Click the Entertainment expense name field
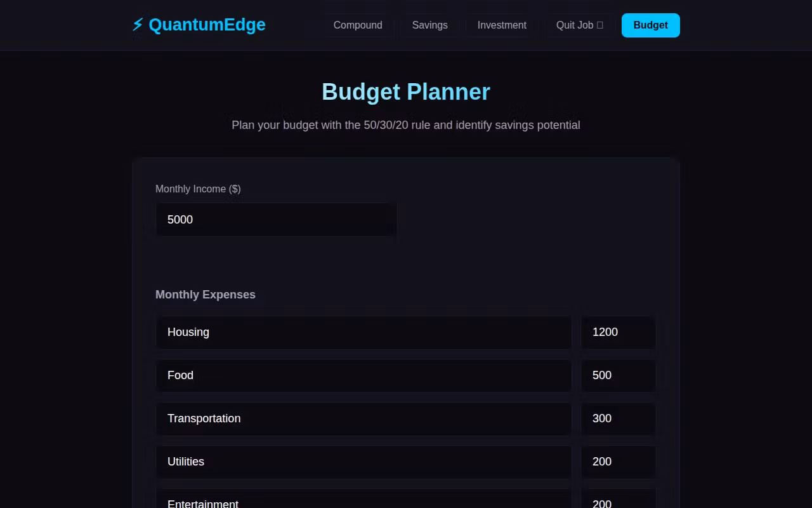This screenshot has height=508, width=812. point(363,500)
